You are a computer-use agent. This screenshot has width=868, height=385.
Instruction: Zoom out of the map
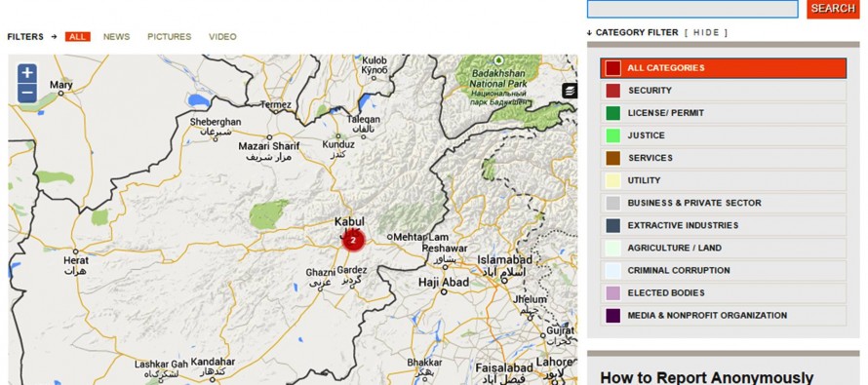(27, 93)
